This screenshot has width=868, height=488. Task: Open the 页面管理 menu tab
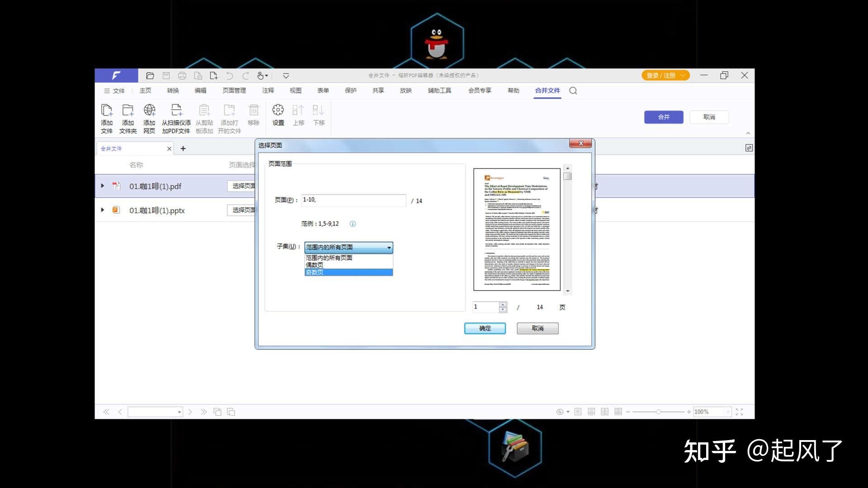[x=234, y=91]
